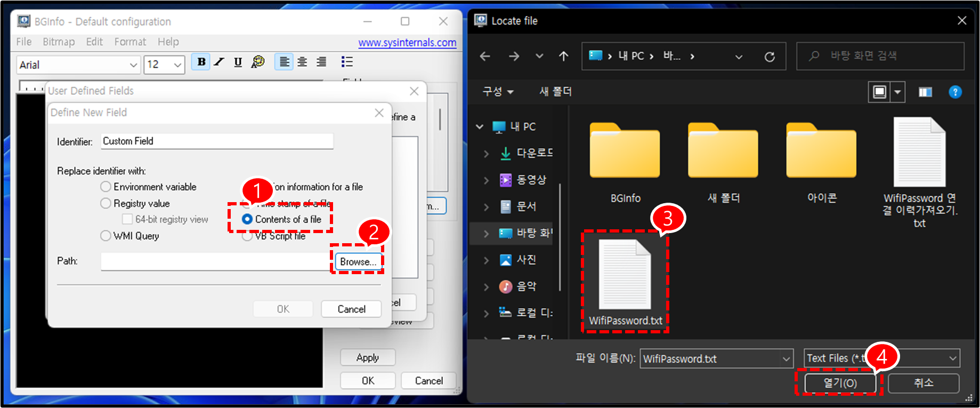Screen dimensions: 980x408
Task: Change view layout icon
Action: pyautogui.click(x=879, y=92)
